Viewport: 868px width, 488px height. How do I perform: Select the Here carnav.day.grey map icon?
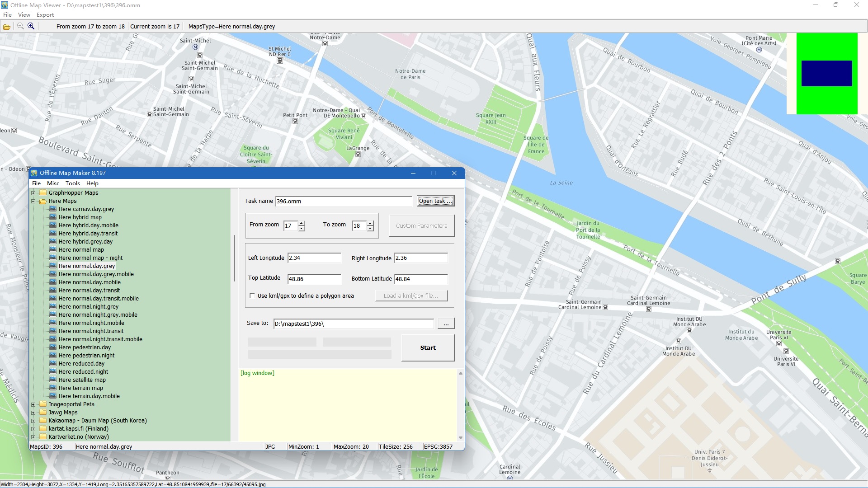(x=53, y=209)
